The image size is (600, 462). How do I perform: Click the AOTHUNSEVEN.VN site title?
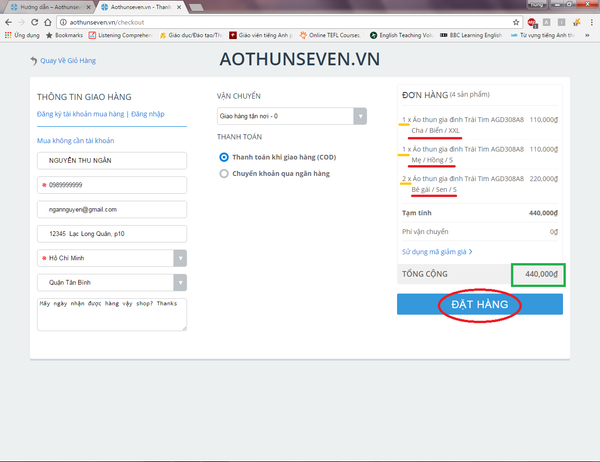click(x=300, y=59)
